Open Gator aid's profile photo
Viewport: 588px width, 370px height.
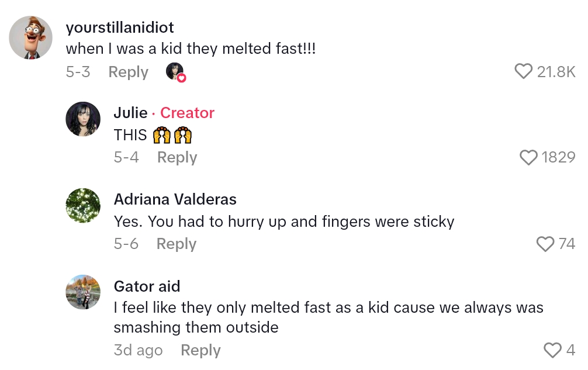(82, 292)
